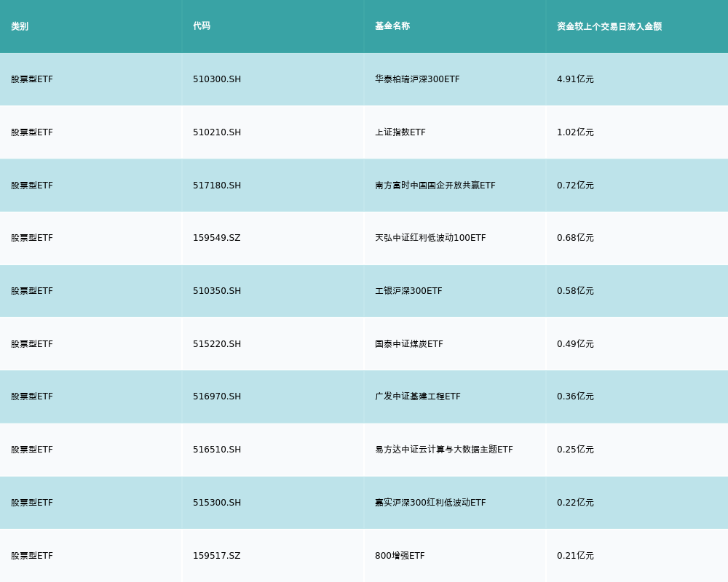
Task: Select code 159517.SZ
Action: pos(217,556)
